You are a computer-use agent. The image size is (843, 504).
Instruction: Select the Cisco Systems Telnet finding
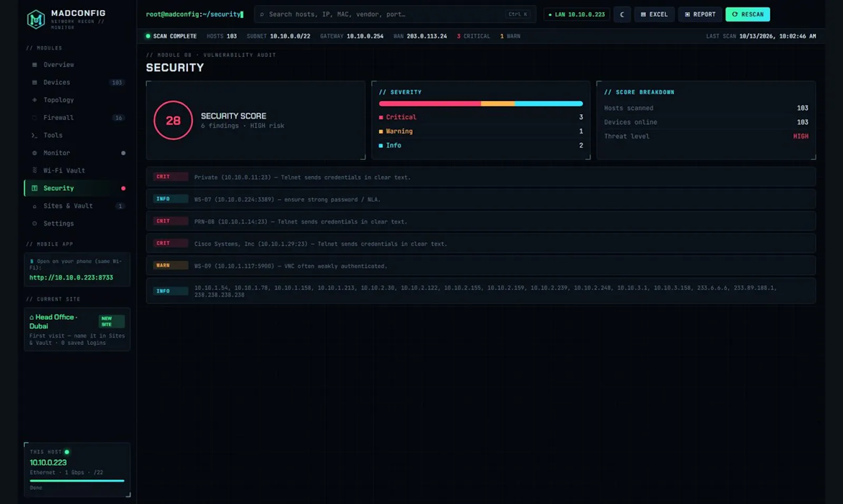click(481, 243)
